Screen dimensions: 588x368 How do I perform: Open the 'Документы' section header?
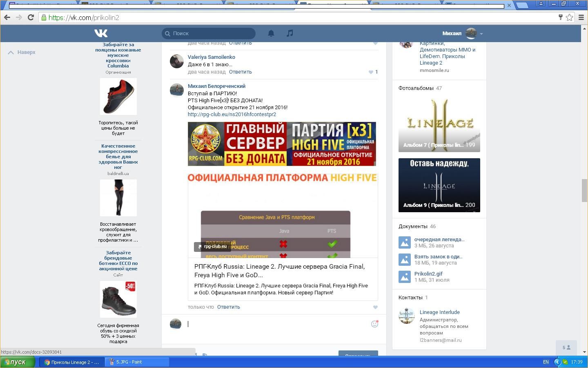[413, 227]
